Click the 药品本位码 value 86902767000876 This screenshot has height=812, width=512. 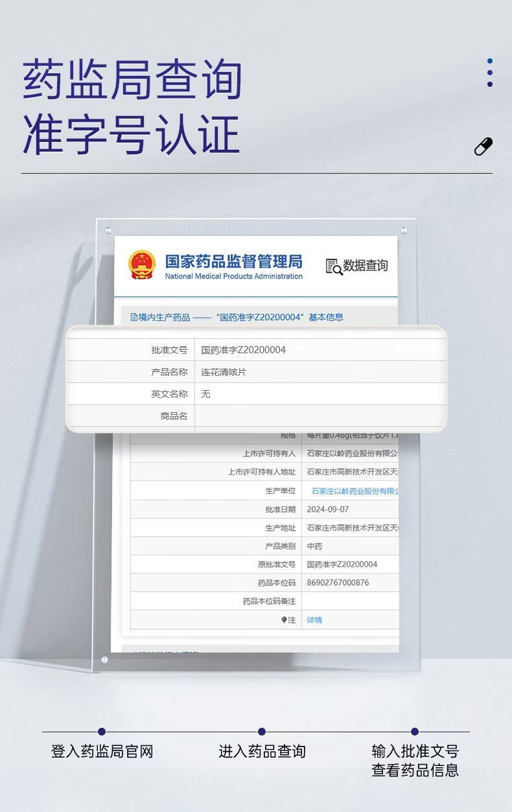coord(338,583)
